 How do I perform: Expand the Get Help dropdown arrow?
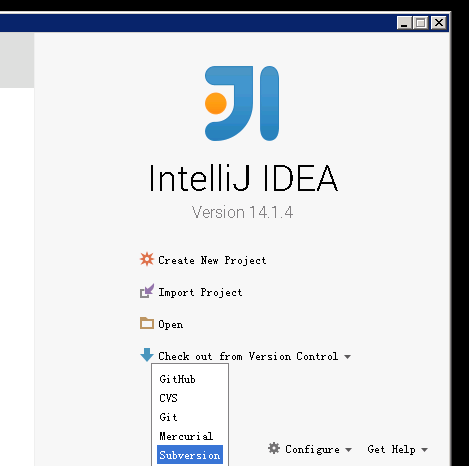[x=424, y=450]
